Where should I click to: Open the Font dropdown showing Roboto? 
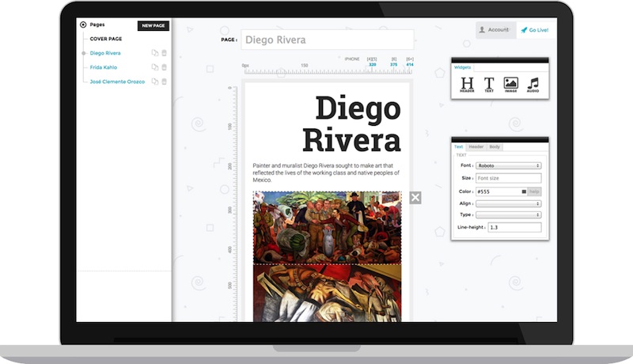pos(508,165)
